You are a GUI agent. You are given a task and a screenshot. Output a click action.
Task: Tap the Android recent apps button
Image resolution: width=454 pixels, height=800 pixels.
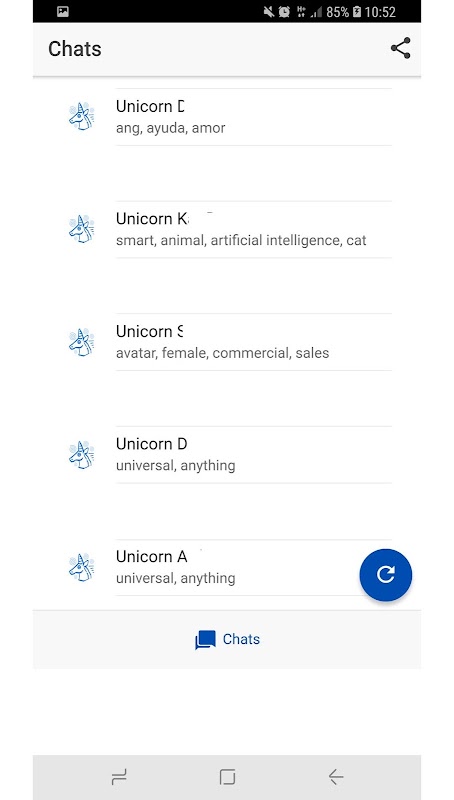119,777
